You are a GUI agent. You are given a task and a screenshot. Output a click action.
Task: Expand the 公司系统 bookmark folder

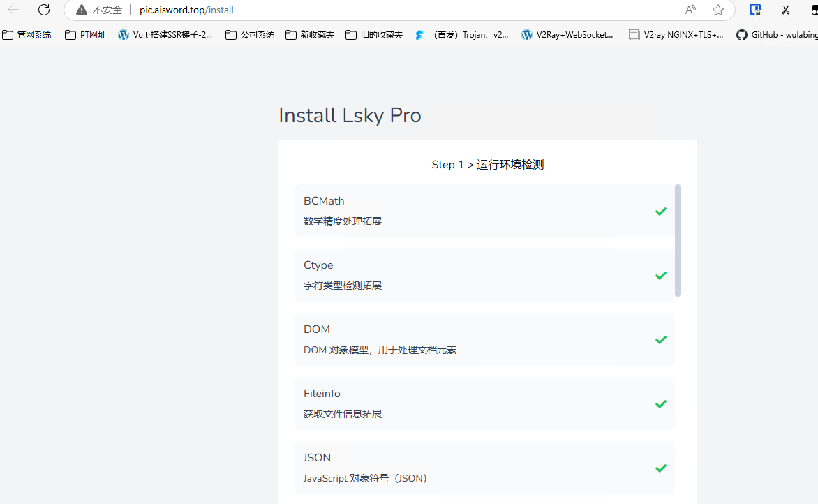click(x=250, y=35)
